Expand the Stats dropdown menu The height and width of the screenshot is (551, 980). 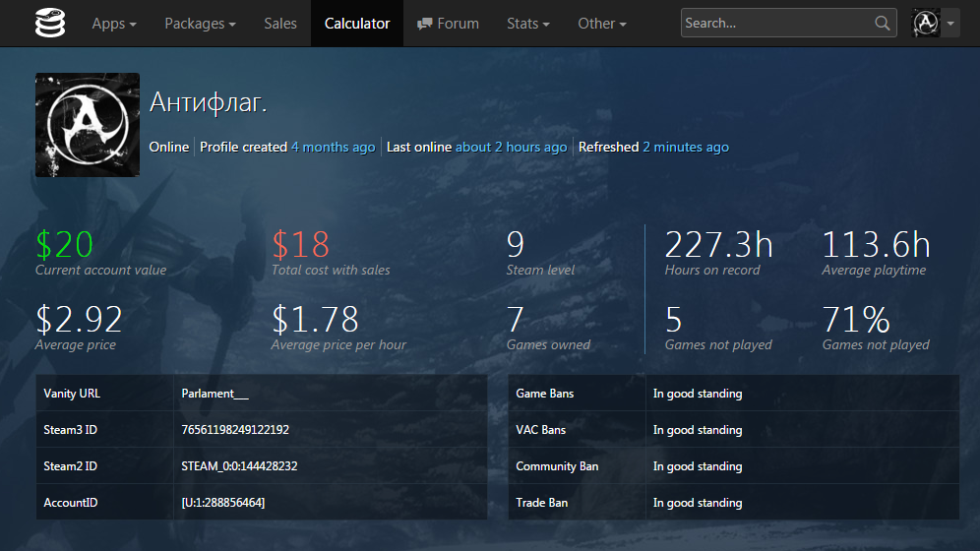coord(528,23)
